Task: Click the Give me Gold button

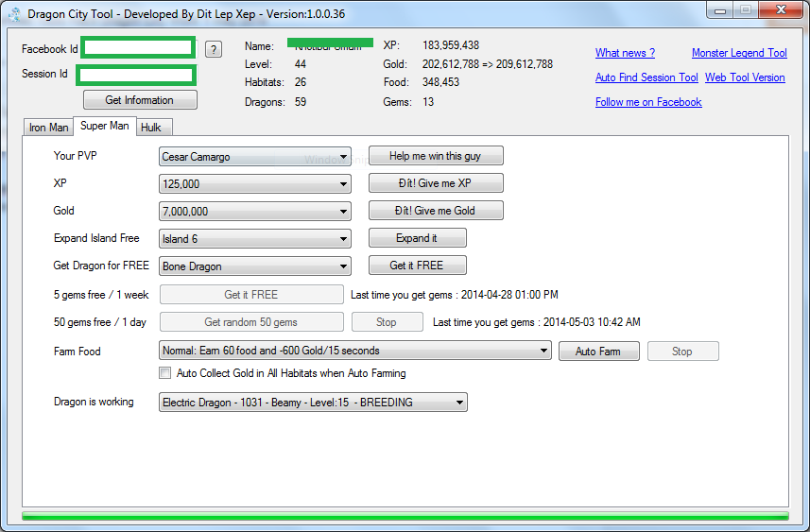Action: 436,210
